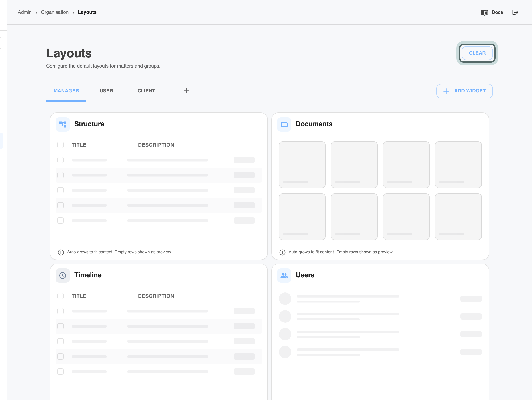Click the Users widget people icon
Image resolution: width=532 pixels, height=400 pixels.
tap(284, 276)
